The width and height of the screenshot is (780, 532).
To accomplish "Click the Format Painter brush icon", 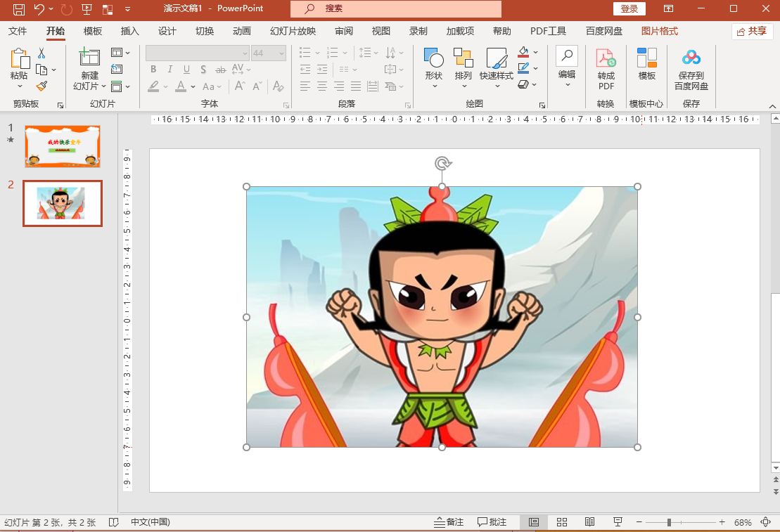I will [41, 86].
